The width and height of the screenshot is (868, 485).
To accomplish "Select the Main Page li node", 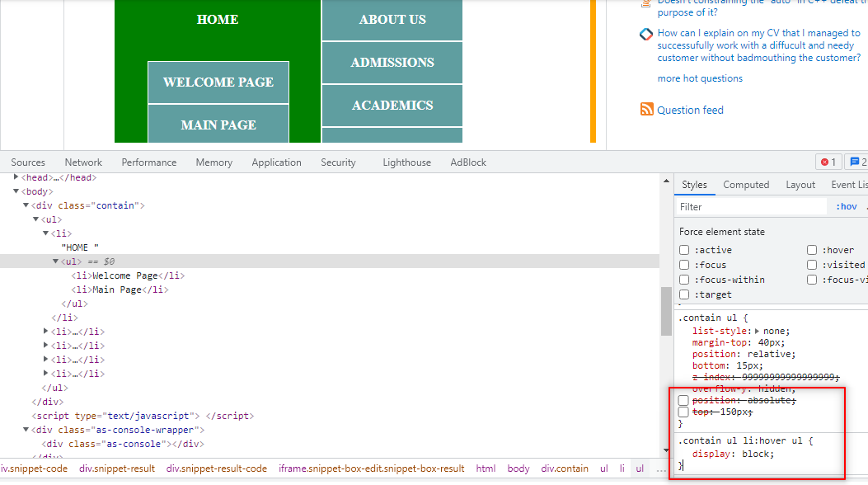I will click(120, 290).
